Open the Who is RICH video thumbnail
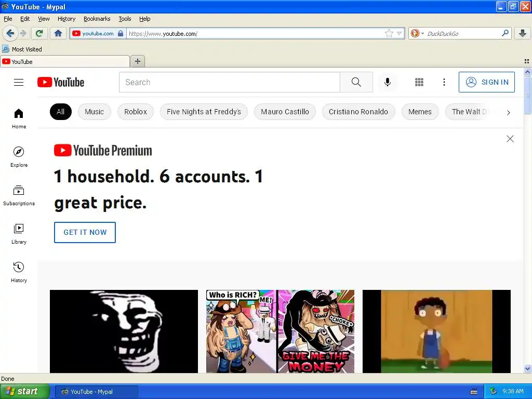This screenshot has width=532, height=399. click(x=280, y=331)
